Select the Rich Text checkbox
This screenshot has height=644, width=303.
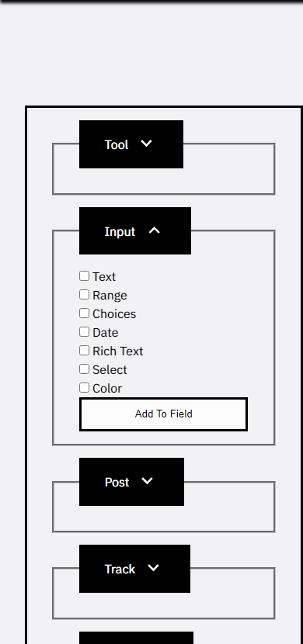[x=84, y=351]
